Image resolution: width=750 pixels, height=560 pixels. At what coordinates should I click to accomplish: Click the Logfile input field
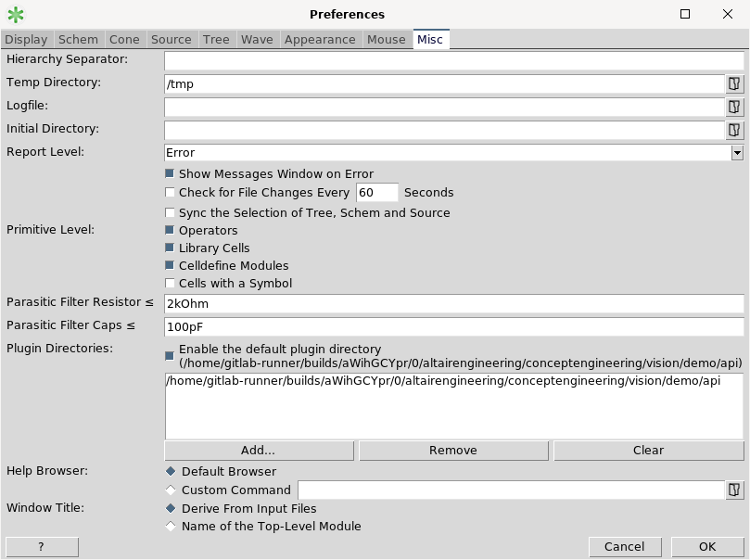(445, 107)
